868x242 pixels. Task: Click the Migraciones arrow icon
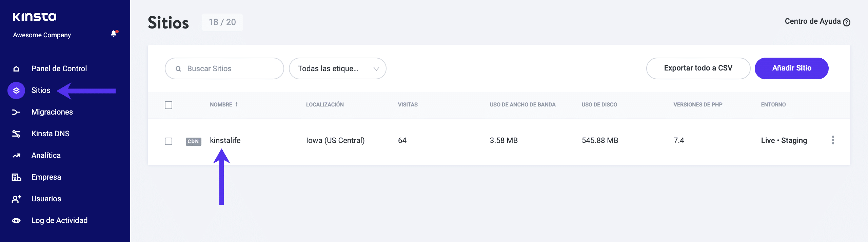[16, 112]
